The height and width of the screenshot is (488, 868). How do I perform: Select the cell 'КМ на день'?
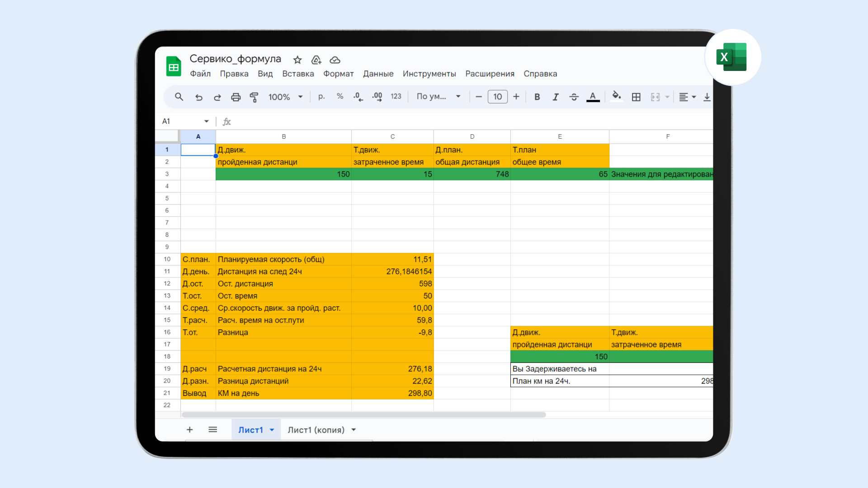(x=283, y=393)
